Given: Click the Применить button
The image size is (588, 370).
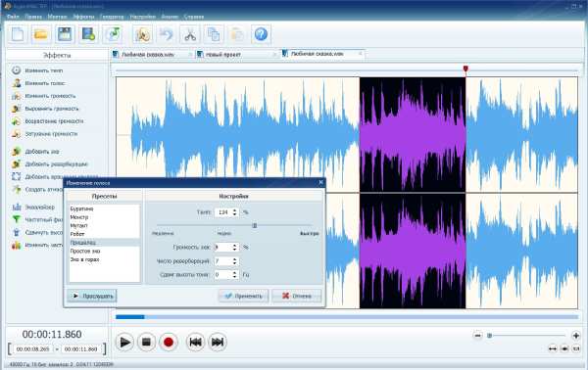Looking at the screenshot, I should pyautogui.click(x=244, y=296).
